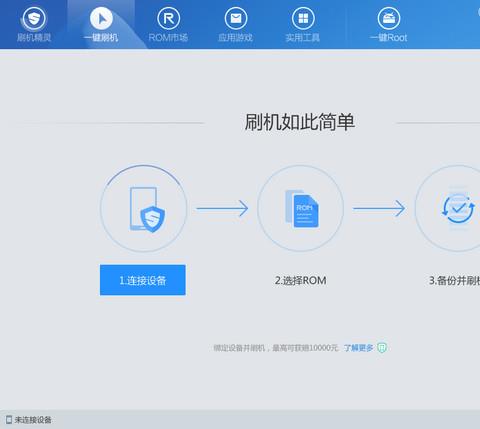
Task: Click the arrow between steps 2 and 3
Action: tap(379, 209)
